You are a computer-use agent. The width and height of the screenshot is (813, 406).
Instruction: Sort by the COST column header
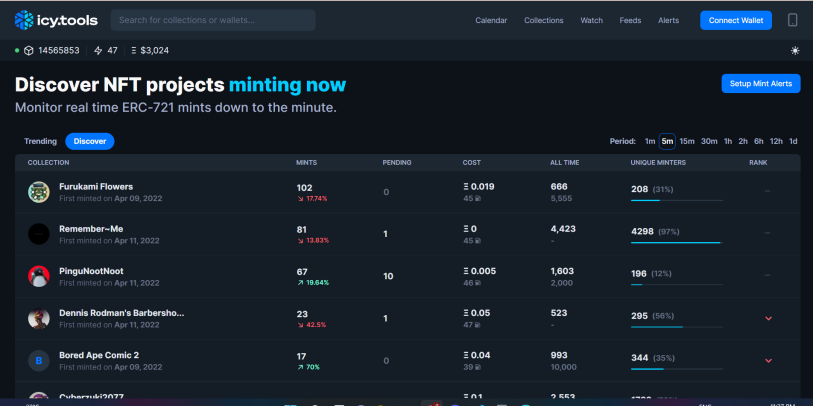[471, 162]
